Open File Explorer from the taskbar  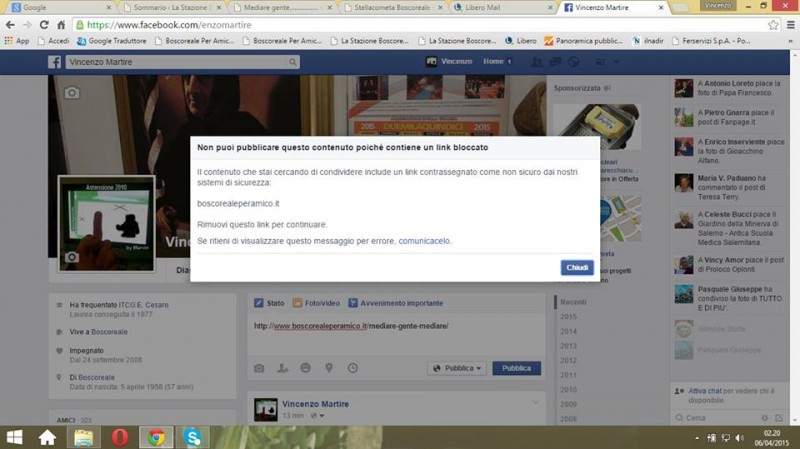(x=83, y=437)
